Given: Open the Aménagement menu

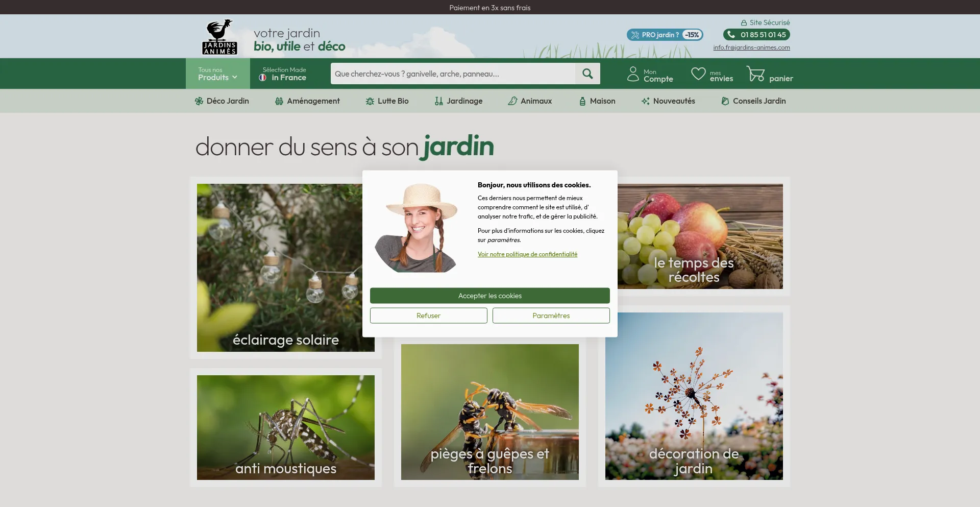Looking at the screenshot, I should [307, 101].
